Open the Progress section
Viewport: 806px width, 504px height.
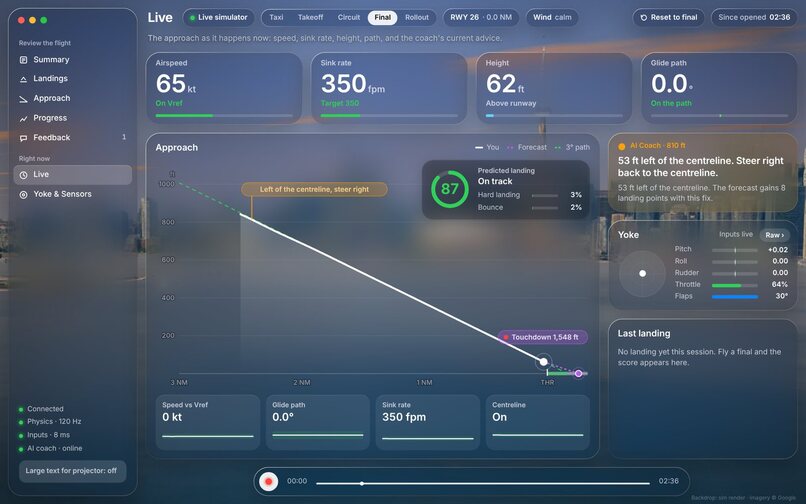pyautogui.click(x=72, y=118)
